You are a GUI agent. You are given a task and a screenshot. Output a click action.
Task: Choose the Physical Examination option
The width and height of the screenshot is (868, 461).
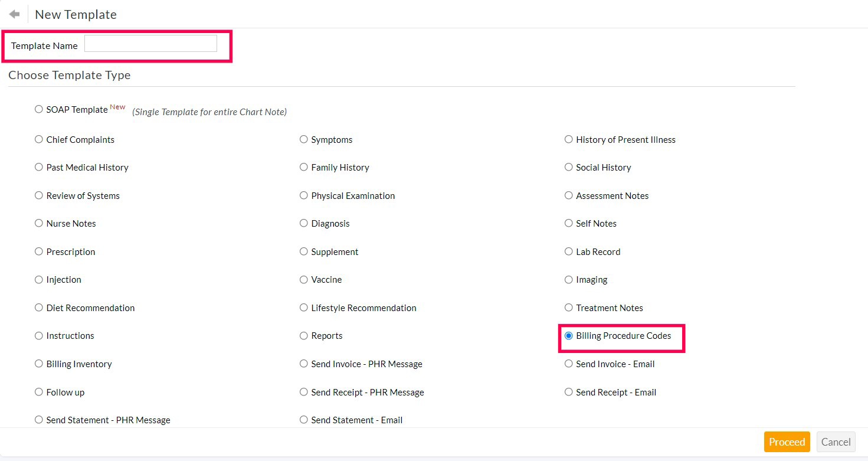(304, 195)
